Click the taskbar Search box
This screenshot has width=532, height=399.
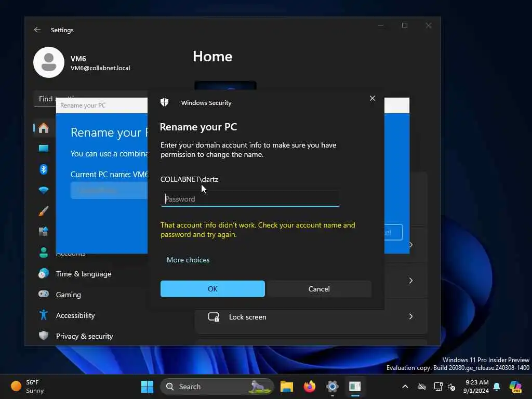[x=217, y=387]
